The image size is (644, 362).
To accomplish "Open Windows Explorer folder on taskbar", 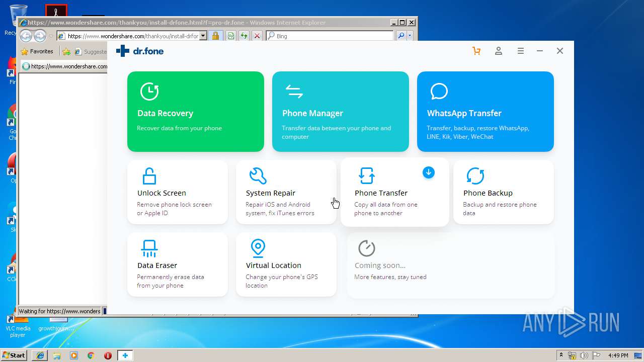I will click(57, 355).
